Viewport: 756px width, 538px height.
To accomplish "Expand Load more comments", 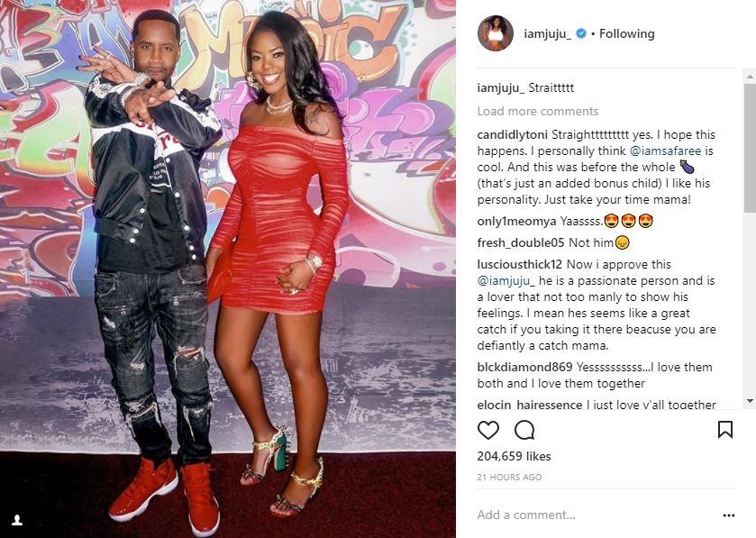I will pos(538,112).
